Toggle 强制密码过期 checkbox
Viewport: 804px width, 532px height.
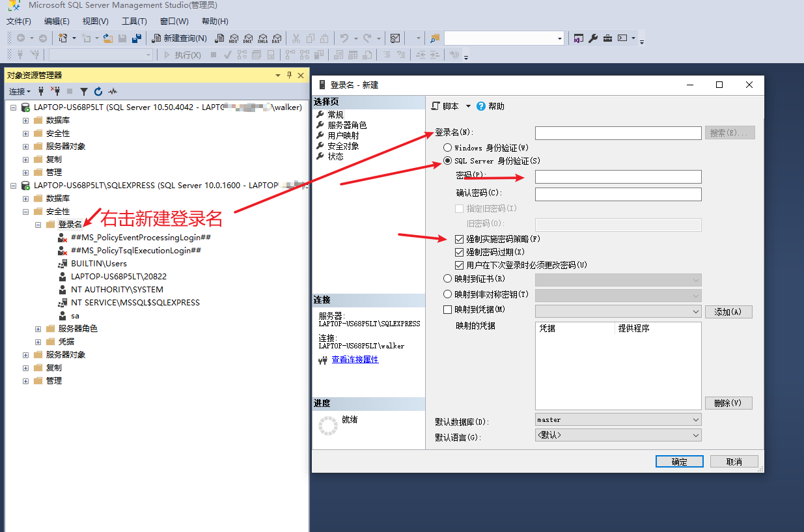(460, 252)
